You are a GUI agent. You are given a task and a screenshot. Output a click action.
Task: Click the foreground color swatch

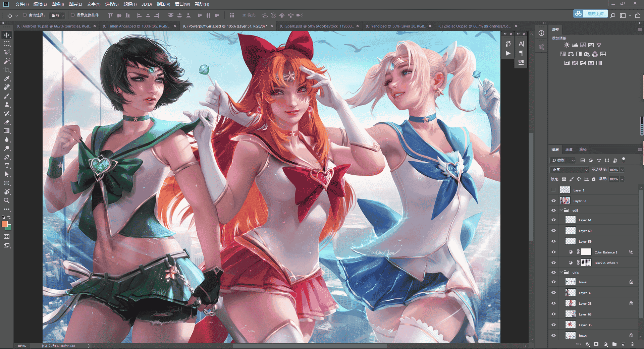5,224
